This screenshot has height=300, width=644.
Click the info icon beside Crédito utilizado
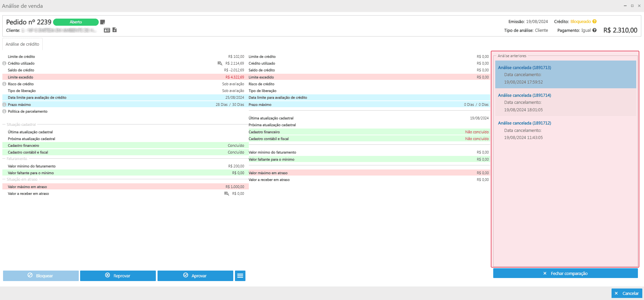click(x=4, y=63)
